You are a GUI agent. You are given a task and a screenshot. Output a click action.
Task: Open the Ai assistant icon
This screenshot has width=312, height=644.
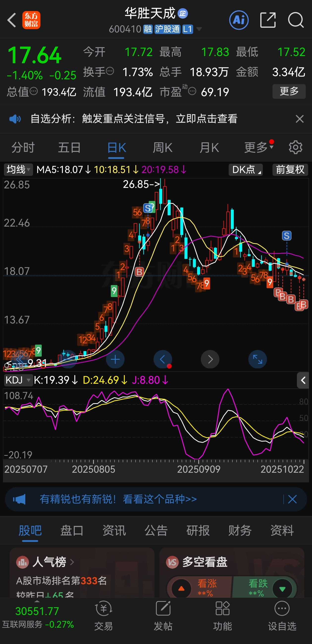tap(239, 20)
